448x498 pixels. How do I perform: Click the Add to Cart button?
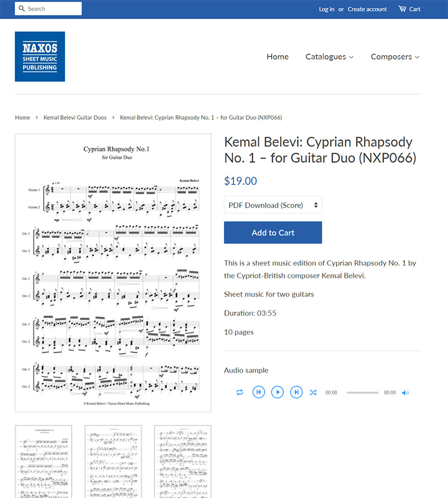(273, 233)
